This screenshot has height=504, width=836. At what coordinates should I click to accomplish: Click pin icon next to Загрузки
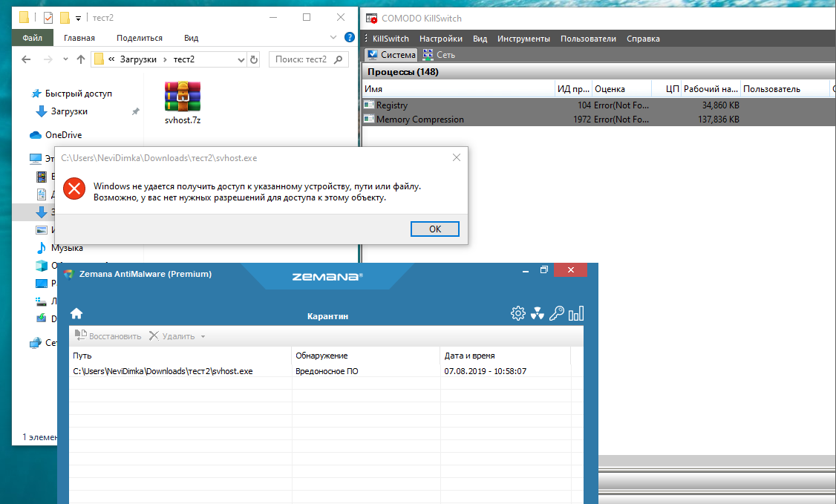(x=135, y=111)
